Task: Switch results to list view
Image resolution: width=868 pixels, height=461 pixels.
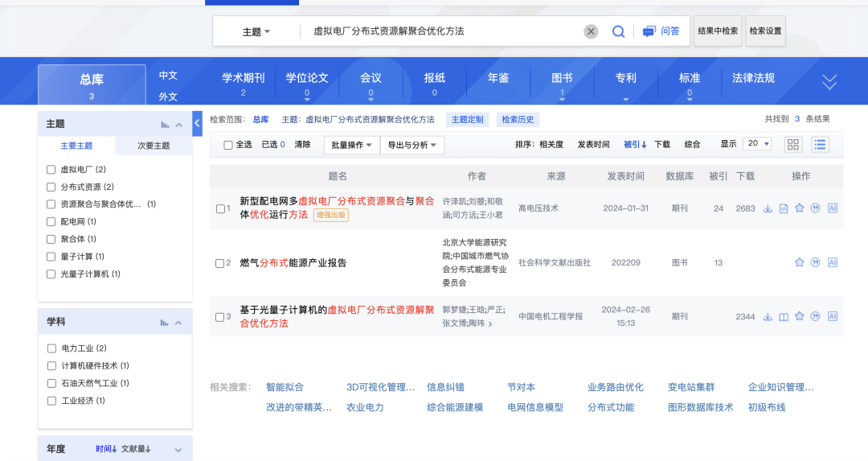Action: pos(820,145)
